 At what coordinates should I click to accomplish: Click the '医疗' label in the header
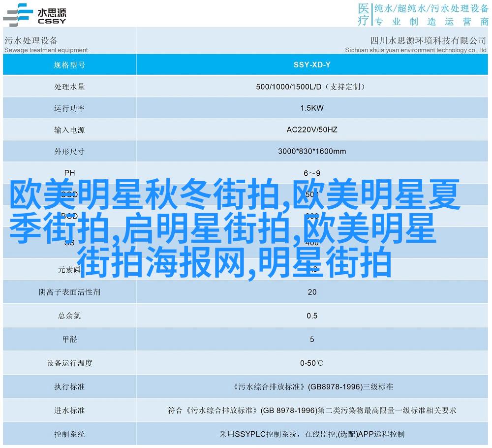coord(364,14)
